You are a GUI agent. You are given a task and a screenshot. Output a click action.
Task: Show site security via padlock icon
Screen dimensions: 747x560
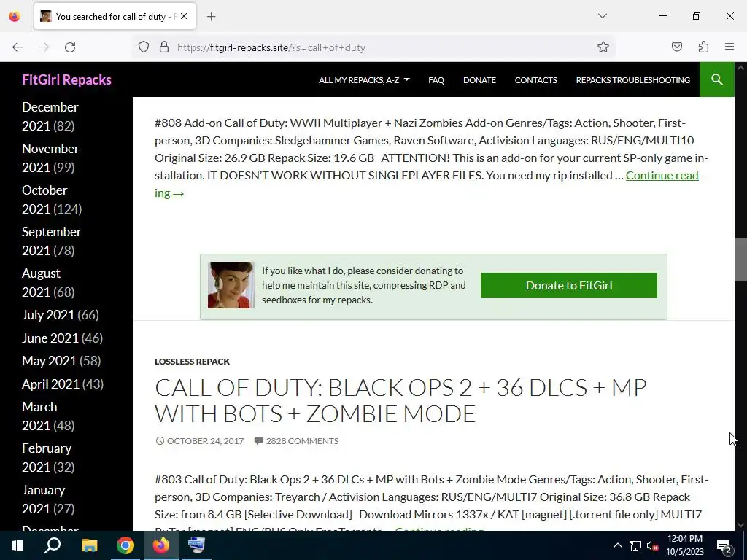point(164,47)
